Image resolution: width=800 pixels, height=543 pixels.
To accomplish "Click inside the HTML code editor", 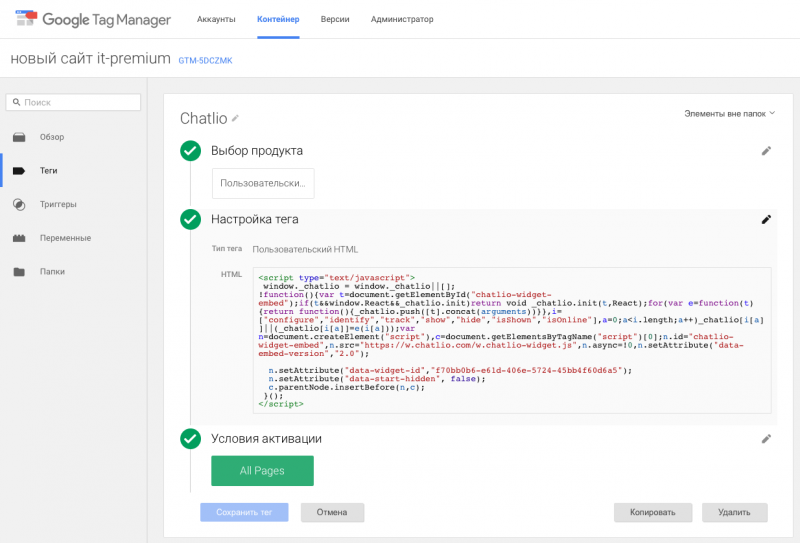I will [510, 340].
